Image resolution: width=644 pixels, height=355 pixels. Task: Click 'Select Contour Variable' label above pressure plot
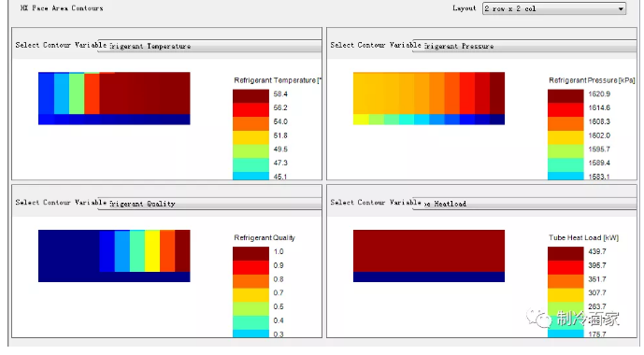376,45
